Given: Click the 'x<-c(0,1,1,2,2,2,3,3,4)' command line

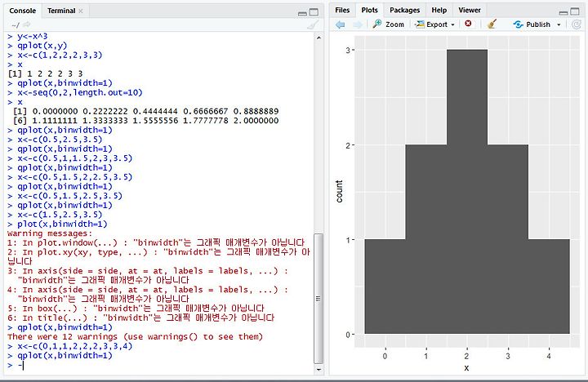Looking at the screenshot, I should (x=74, y=346).
